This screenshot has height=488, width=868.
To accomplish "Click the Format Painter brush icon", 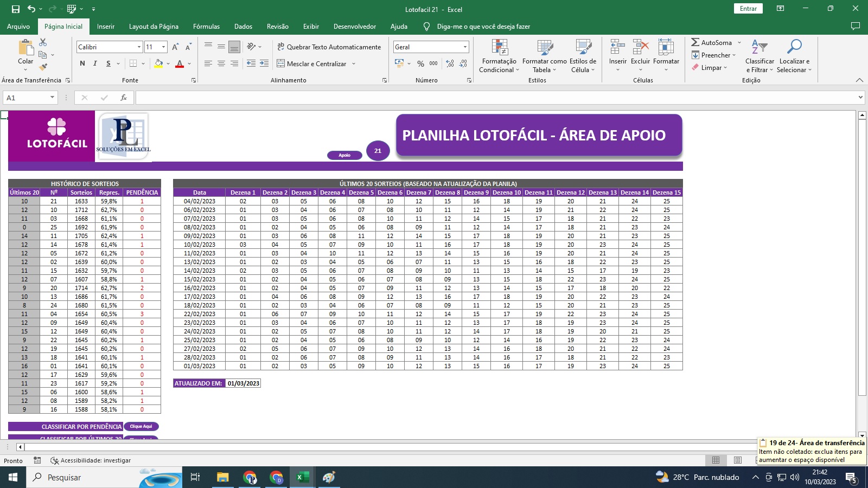I will pos(43,67).
